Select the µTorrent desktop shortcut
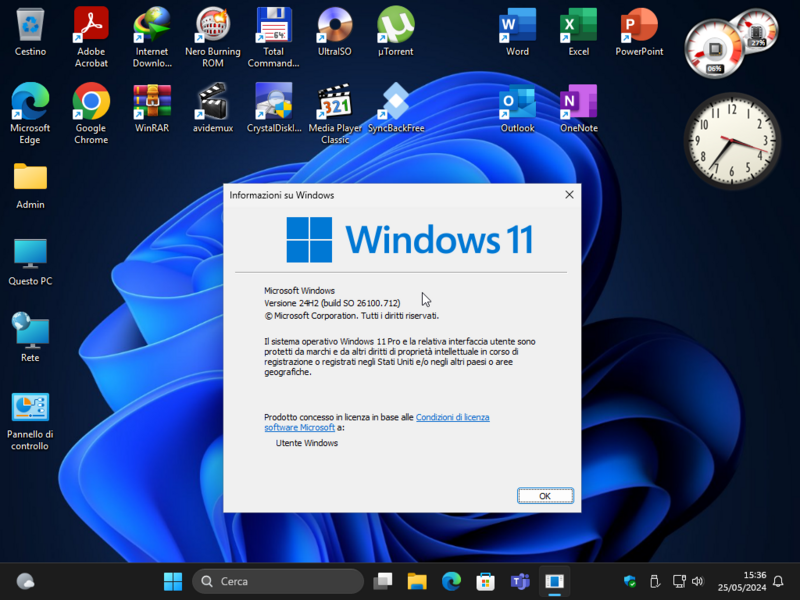Image resolution: width=800 pixels, height=600 pixels. (x=395, y=31)
